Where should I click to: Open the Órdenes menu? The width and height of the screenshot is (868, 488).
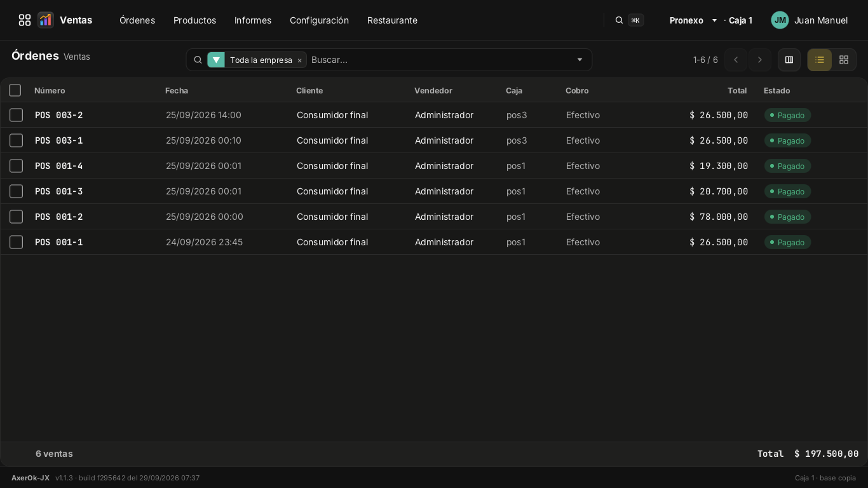pos(137,20)
